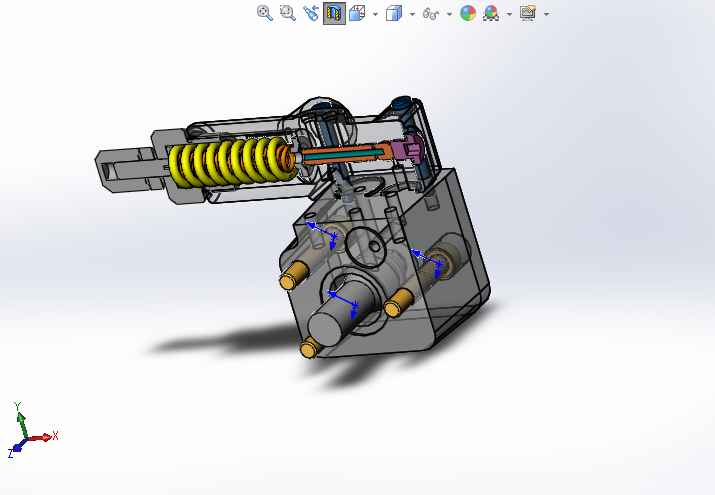715x495 pixels.
Task: Select the Zoom to Area tool
Action: [288, 13]
